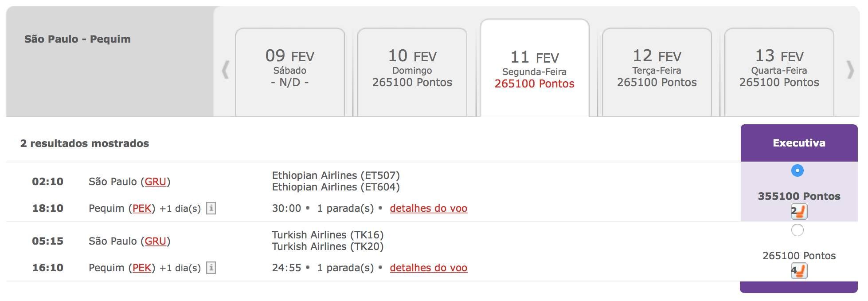
Task: Open detalhes do voo for Turkish Airlines
Action: click(429, 268)
